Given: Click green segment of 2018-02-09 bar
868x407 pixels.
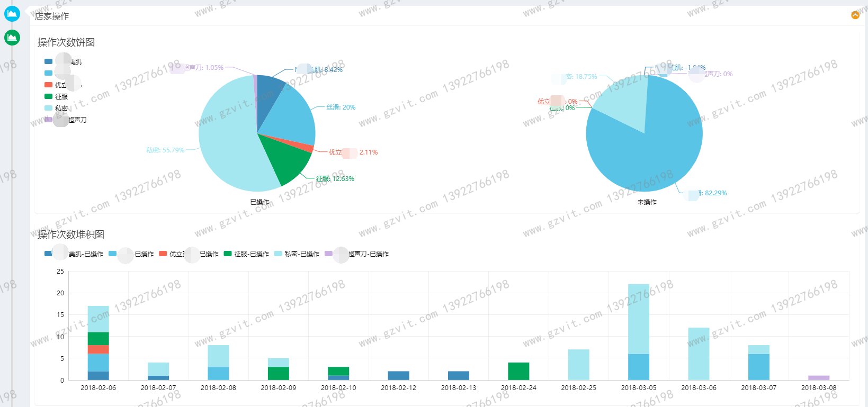Looking at the screenshot, I should pos(279,374).
